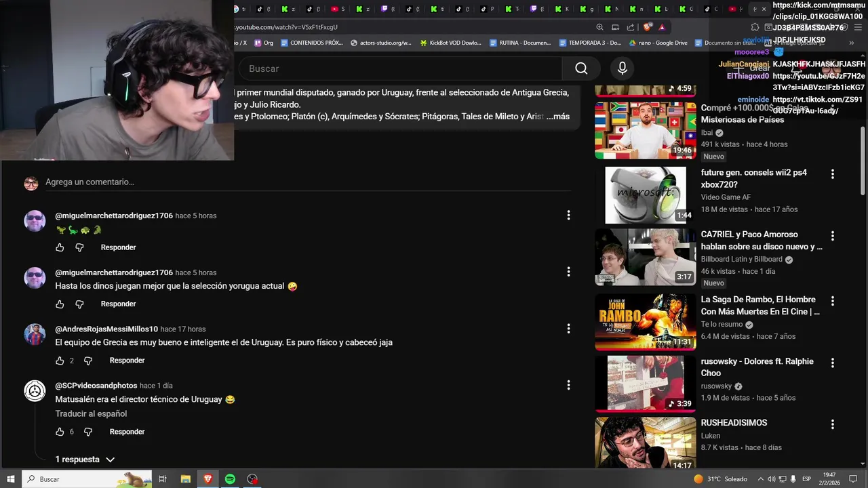Open Windows Start menu

click(11, 479)
